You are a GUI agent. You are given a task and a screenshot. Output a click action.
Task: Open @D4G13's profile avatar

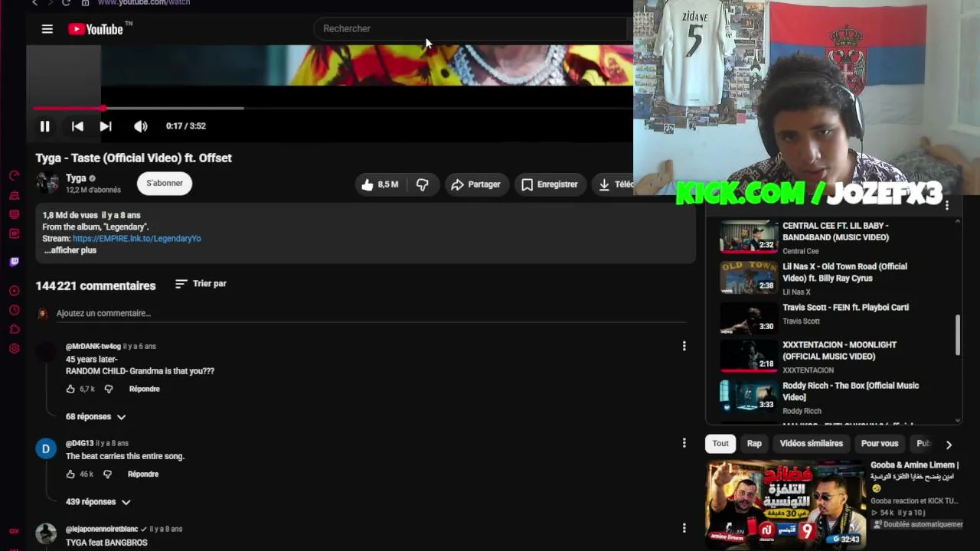(46, 448)
